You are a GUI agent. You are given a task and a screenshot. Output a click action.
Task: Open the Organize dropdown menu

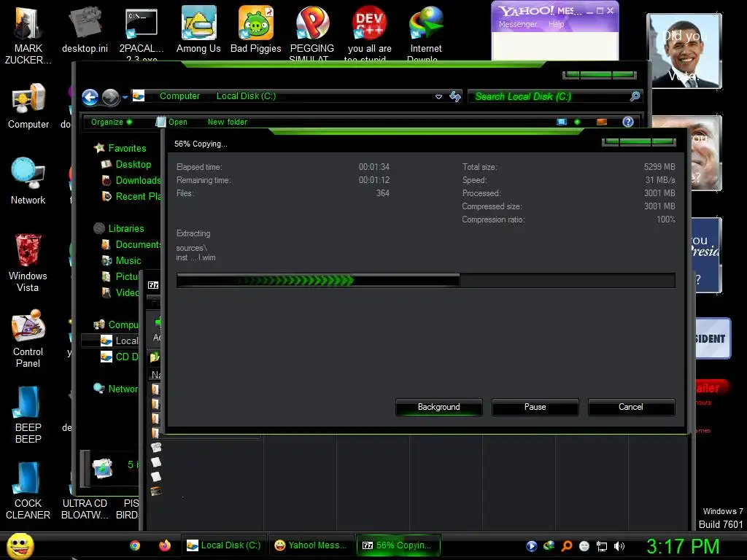pos(112,122)
